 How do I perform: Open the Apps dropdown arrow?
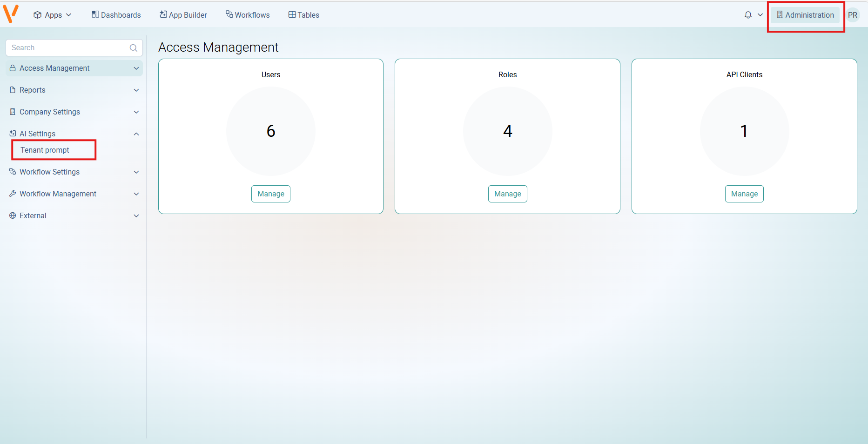[x=69, y=15]
